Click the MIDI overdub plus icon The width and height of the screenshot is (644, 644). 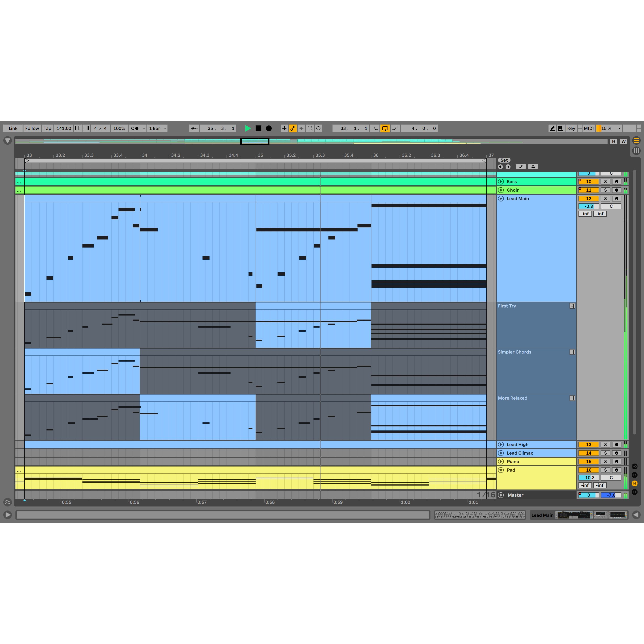[284, 128]
